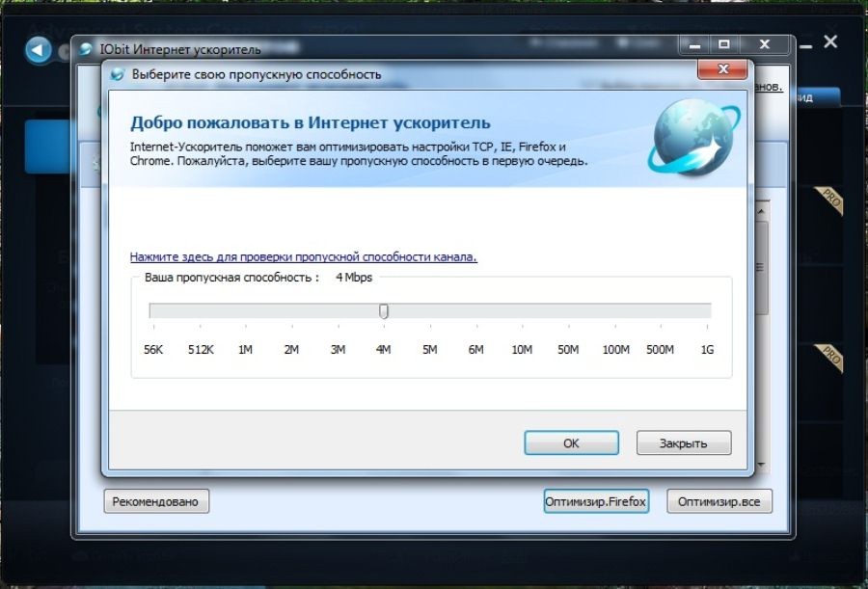Click the dialog title Выберите свою пропускную способность

257,75
